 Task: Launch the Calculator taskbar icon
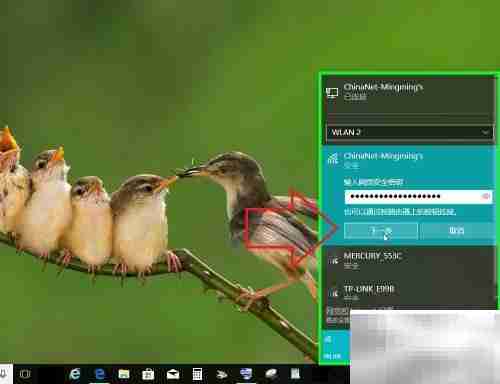[197, 374]
